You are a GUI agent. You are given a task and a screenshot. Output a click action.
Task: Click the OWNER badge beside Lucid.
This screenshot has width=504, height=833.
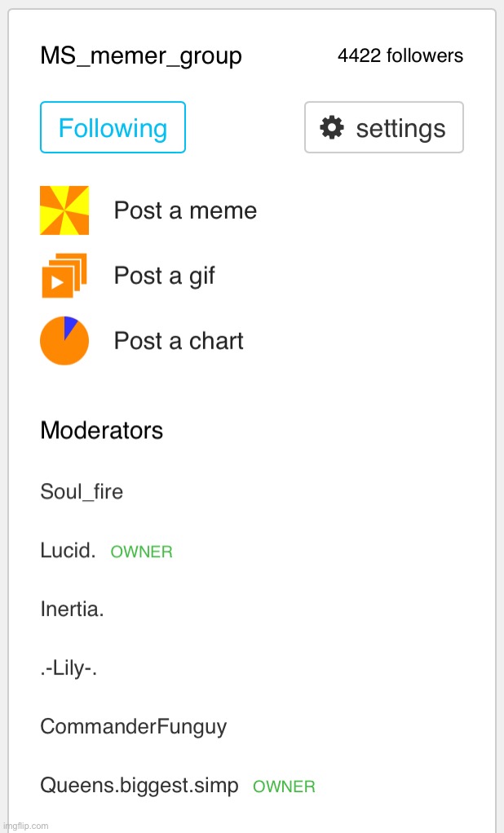(142, 552)
